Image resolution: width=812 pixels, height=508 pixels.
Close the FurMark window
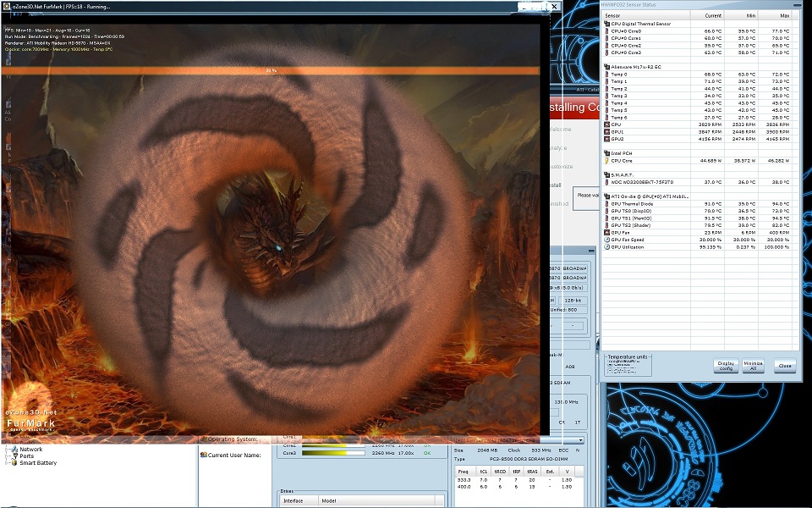(x=554, y=6)
